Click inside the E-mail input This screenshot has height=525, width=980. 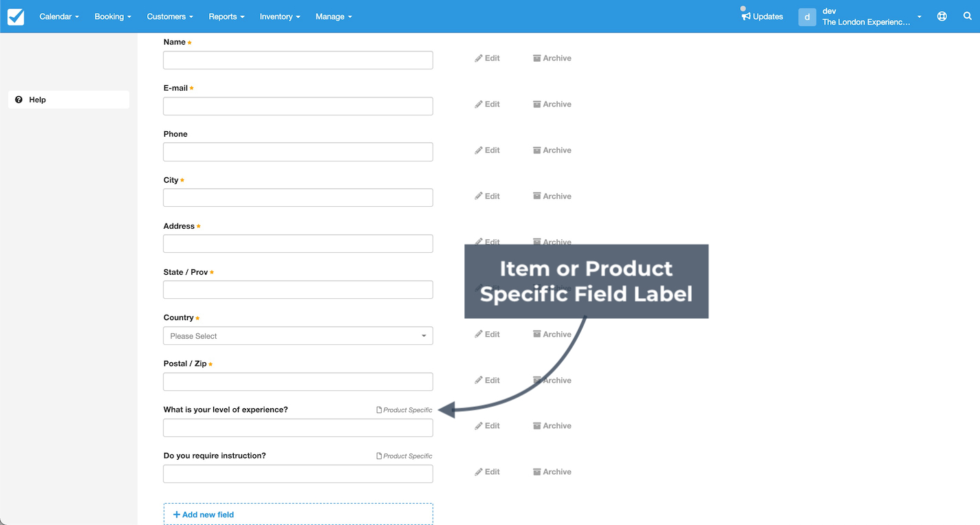[x=298, y=106]
